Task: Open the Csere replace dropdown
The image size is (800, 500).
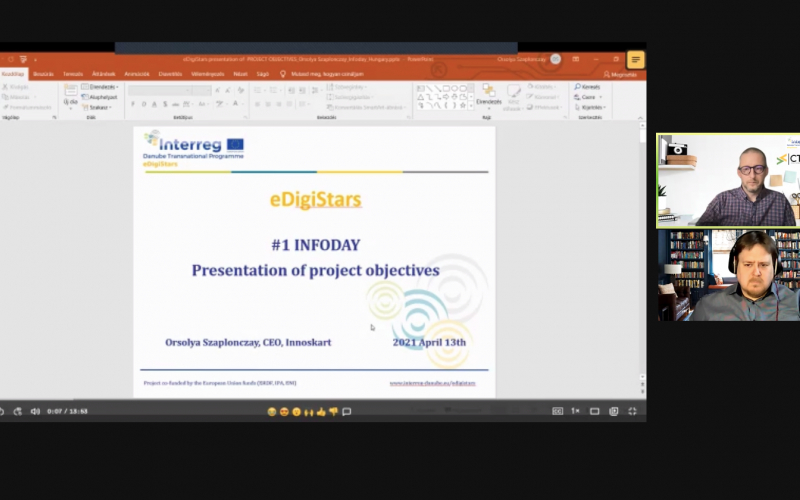Action: (588, 97)
